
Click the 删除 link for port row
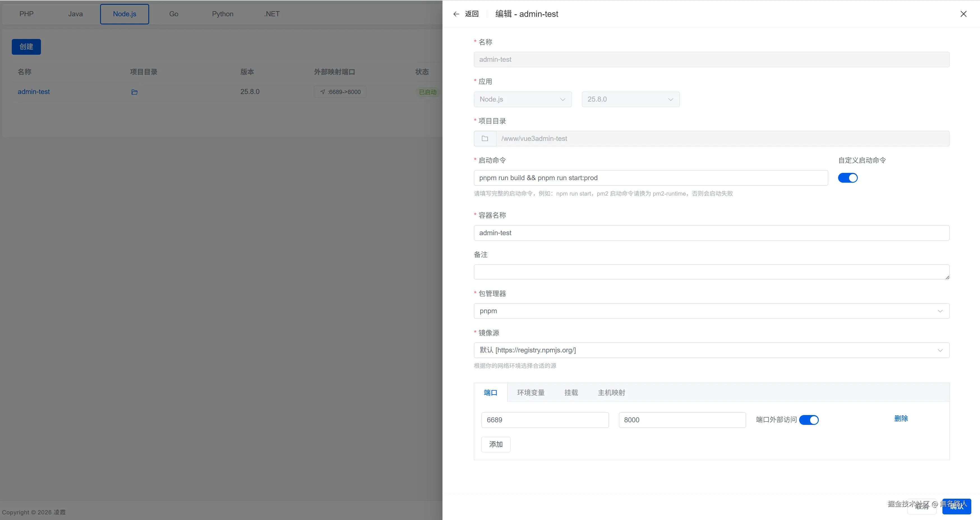click(900, 419)
